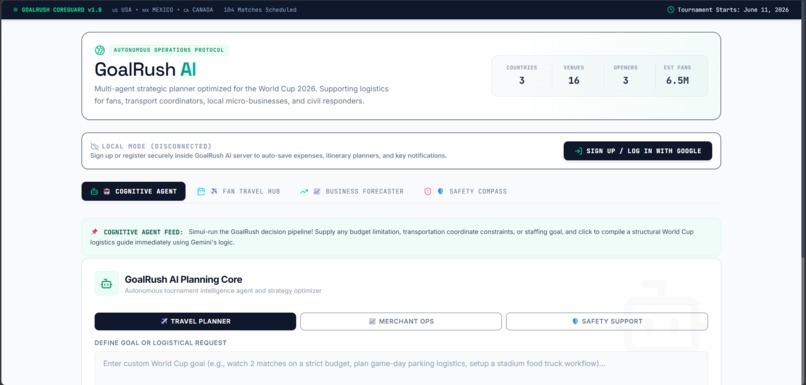806x385 pixels.
Task: Click the green status dot beside GoalRush CoreGuard
Action: point(15,10)
